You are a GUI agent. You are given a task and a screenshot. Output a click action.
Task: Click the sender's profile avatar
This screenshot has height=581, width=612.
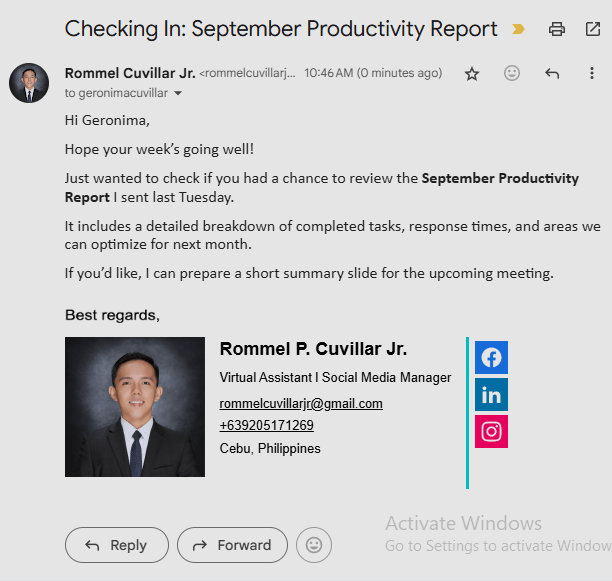[29, 82]
